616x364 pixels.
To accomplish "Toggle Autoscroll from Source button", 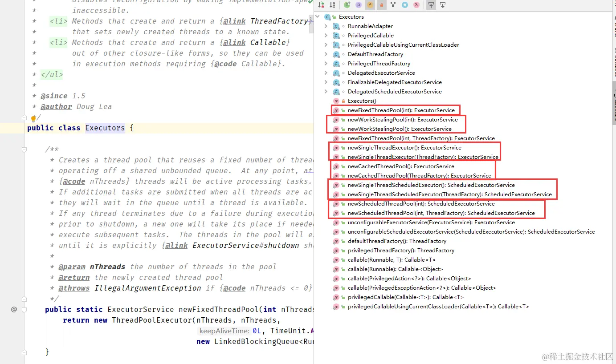I will [443, 5].
